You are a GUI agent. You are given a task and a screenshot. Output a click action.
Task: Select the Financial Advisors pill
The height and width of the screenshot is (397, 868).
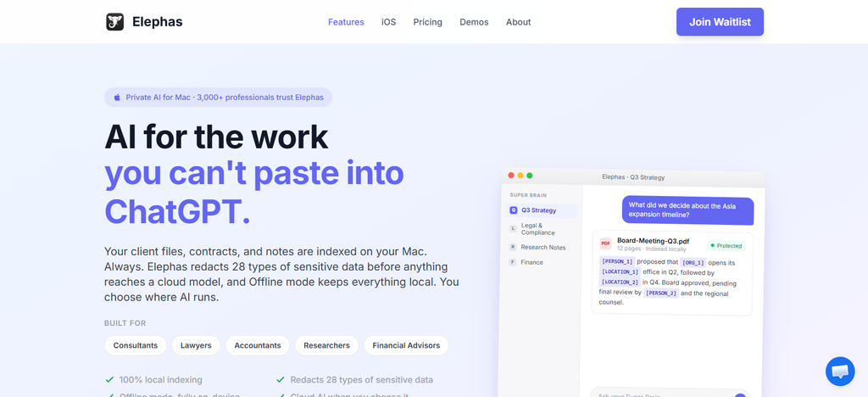click(x=406, y=345)
